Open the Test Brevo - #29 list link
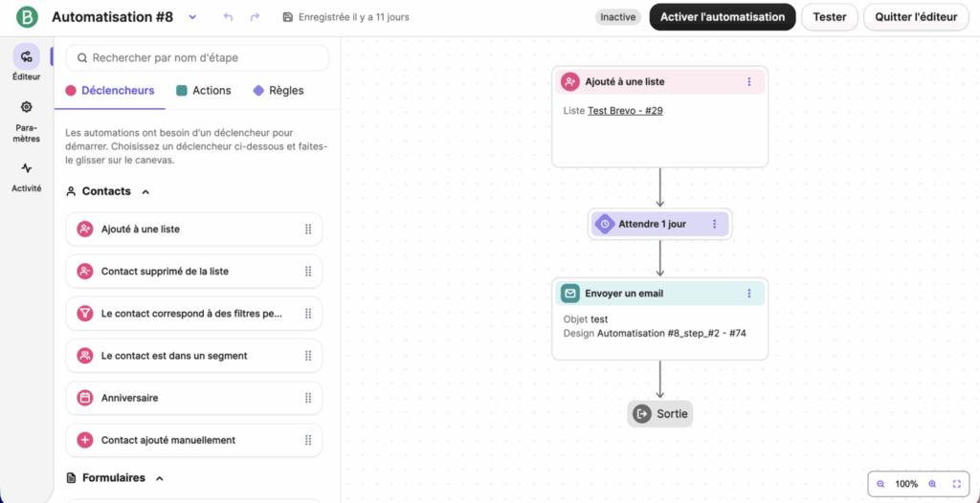Screen dimensions: 980x503 (x=625, y=111)
